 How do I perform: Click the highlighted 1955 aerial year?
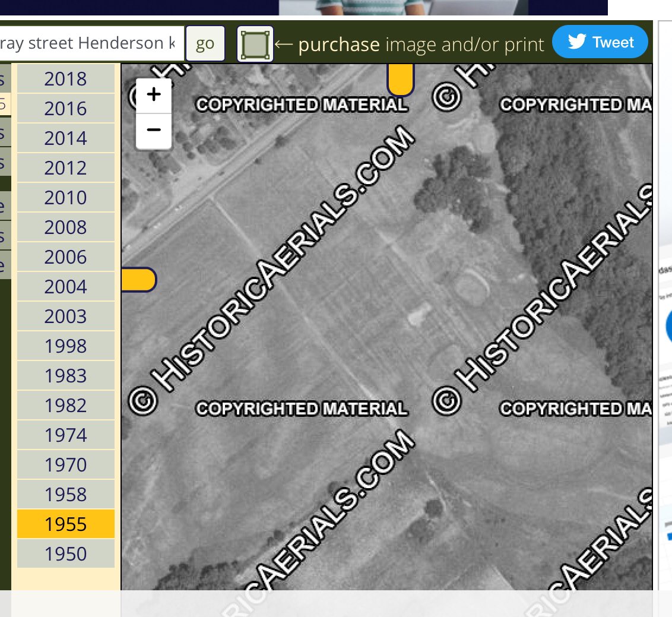coord(65,524)
